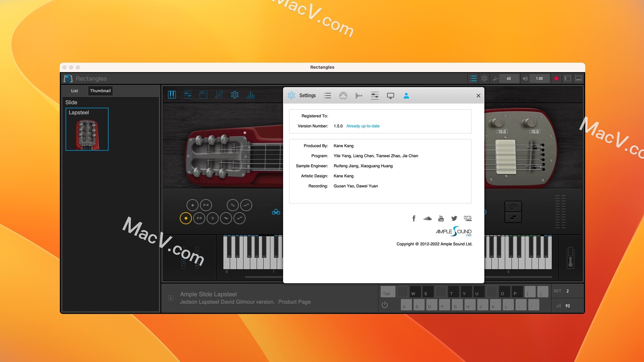
Task: Click the velocity value 90
Action: coord(568,306)
